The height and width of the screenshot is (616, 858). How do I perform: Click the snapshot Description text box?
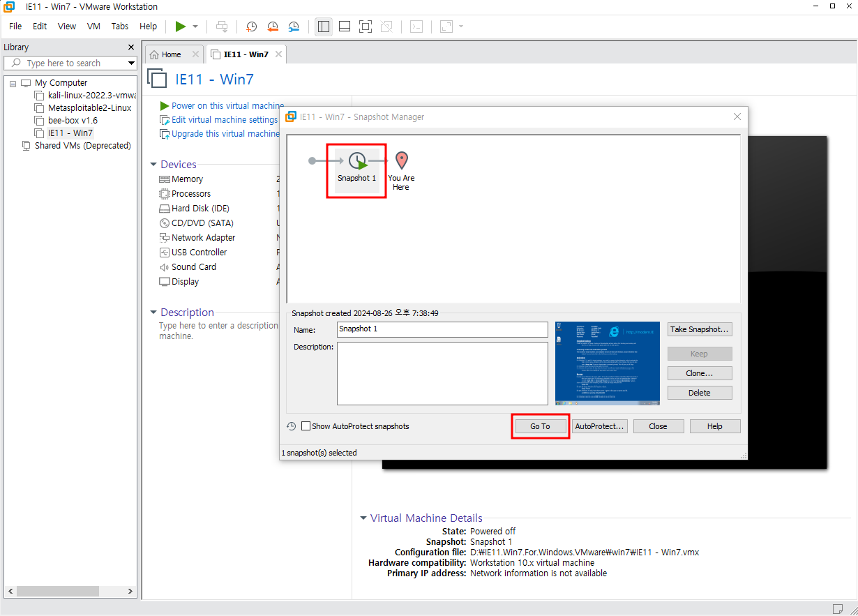442,373
